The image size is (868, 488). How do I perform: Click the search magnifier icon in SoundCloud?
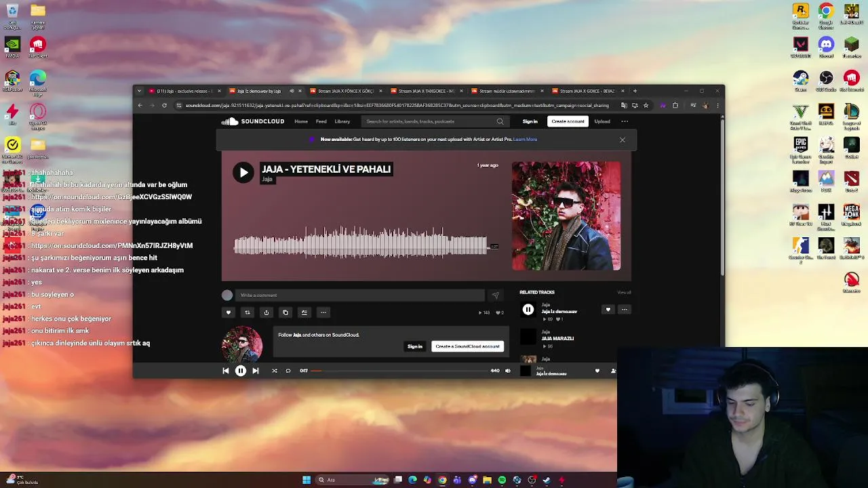pos(500,121)
